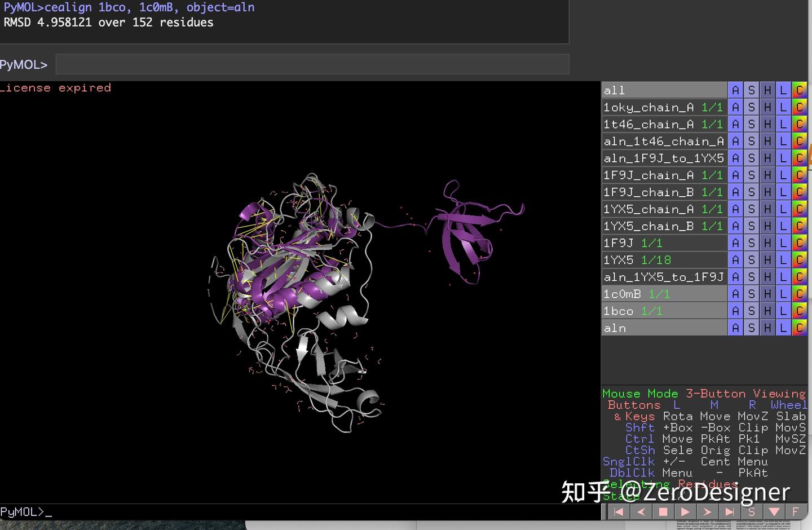Click the rainbow color swatch for 1YX5_chain_B
This screenshot has width=812, height=530.
799,226
